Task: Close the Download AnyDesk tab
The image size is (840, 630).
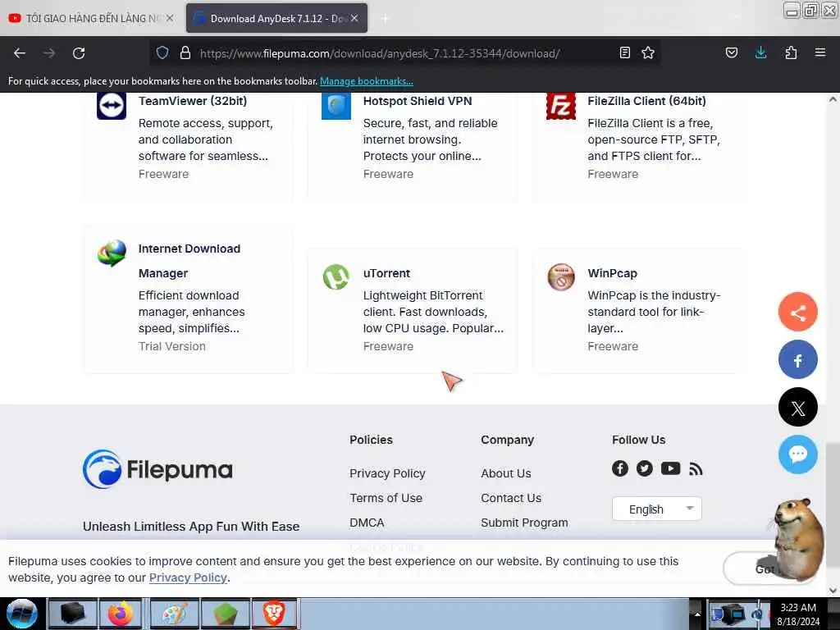Action: click(x=354, y=18)
